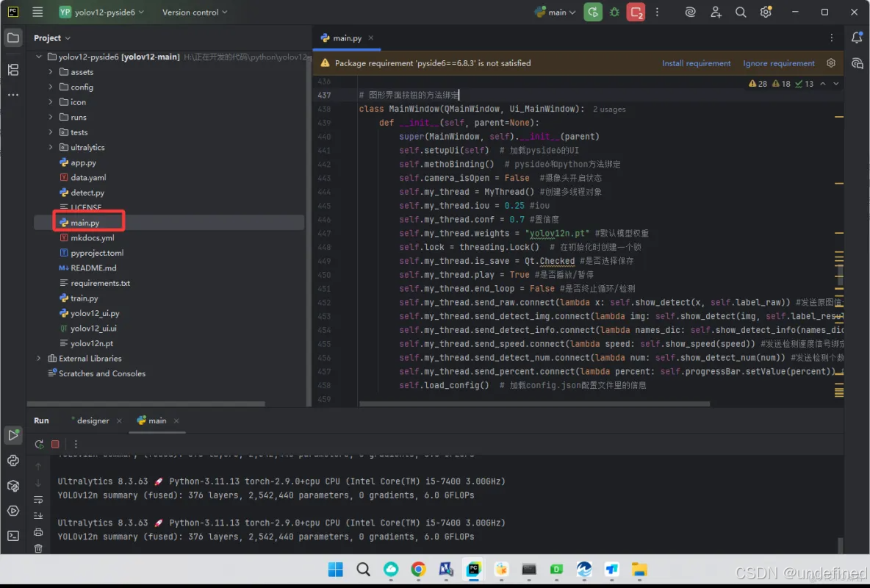Expand the assets folder
The image size is (870, 588).
pyautogui.click(x=51, y=71)
